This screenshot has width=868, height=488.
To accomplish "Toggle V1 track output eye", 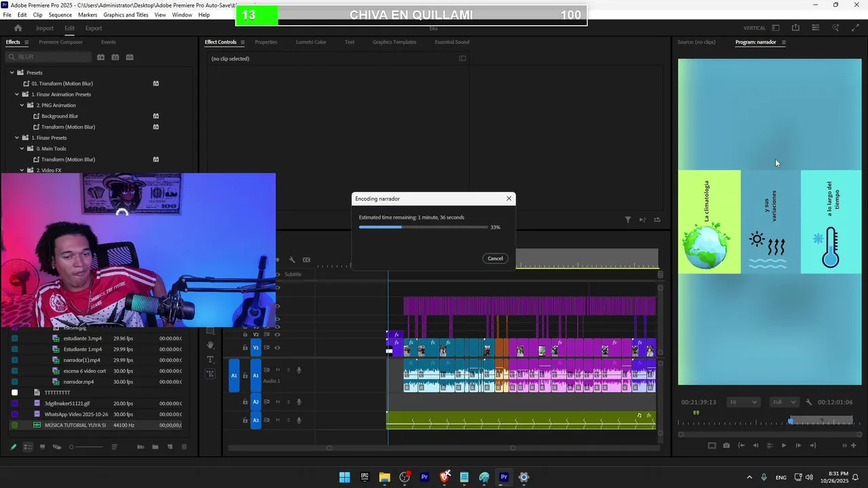I will coord(277,348).
